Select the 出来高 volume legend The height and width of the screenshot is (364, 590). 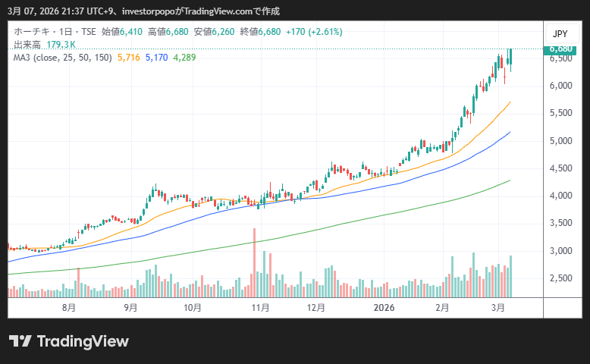pos(27,45)
